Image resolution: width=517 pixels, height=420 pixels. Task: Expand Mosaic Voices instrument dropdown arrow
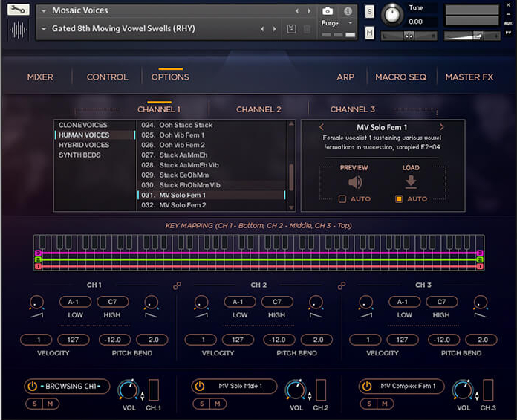(44, 11)
